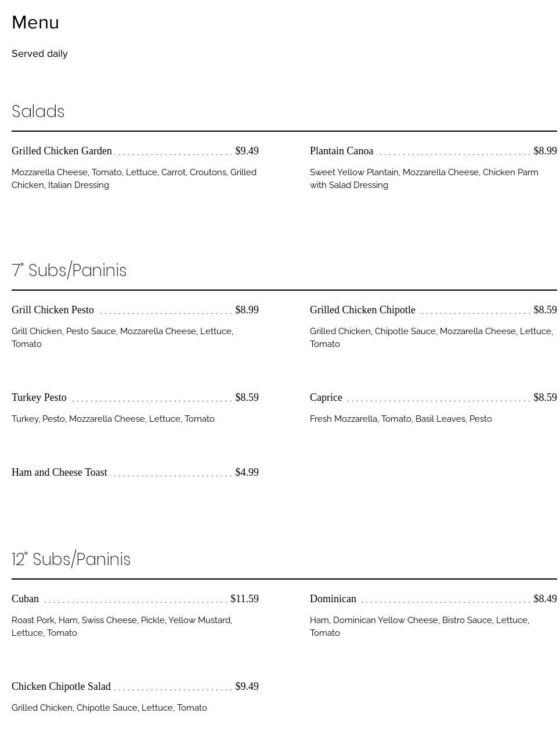Click the 12" Subs/Paninis section heading
The image size is (560, 749).
[x=71, y=559]
